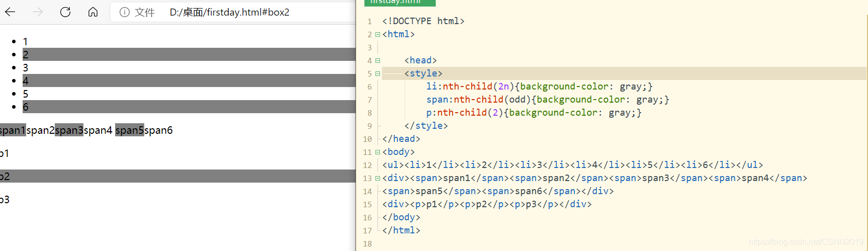Switch to the firstday.html editor tab
Screen dimensions: 868x251
[x=400, y=3]
